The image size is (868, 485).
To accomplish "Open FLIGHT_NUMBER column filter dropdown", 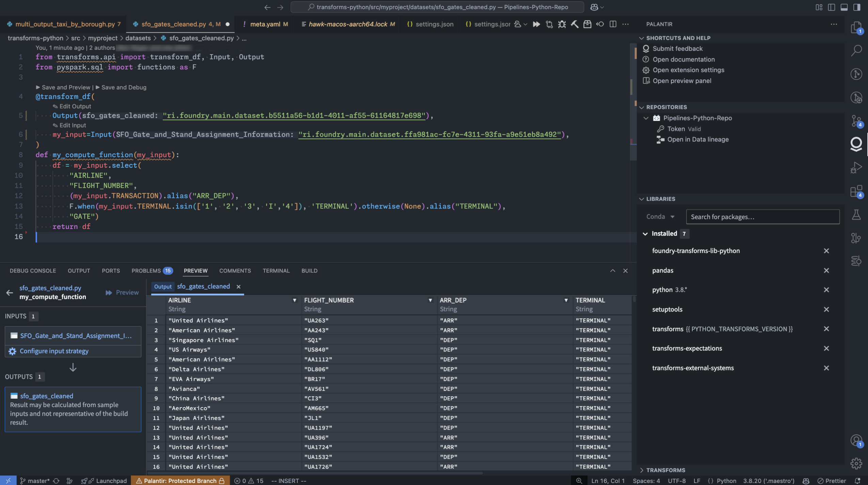I will coord(430,300).
